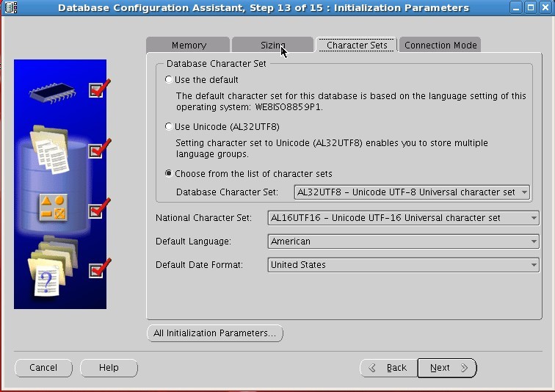Switch to the Connection Mode tab
Image resolution: width=555 pixels, height=392 pixels.
[440, 45]
